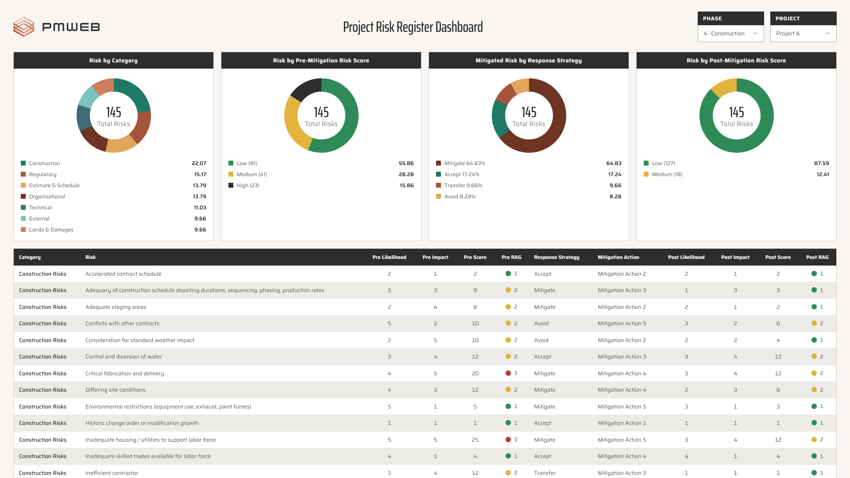The image size is (850, 478).
Task: Select the Medium (18) legend entry
Action: click(663, 175)
